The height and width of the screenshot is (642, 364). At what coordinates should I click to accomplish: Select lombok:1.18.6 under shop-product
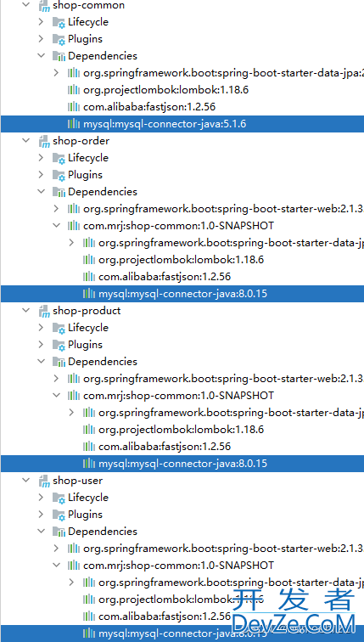tap(182, 430)
